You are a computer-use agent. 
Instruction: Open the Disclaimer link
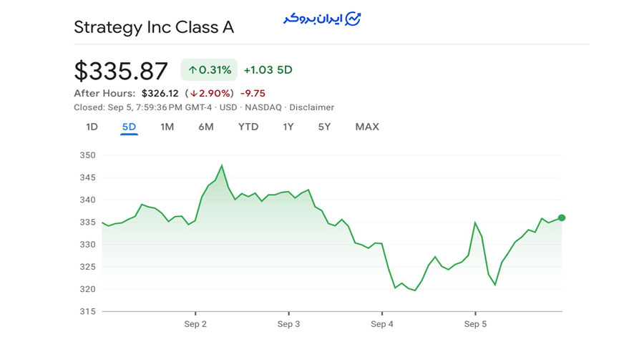[x=311, y=107]
